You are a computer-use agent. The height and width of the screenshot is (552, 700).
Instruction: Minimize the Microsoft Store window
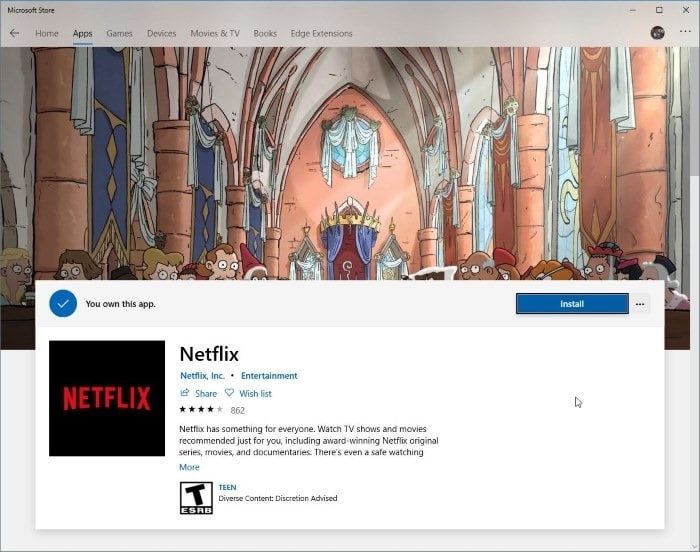(633, 10)
